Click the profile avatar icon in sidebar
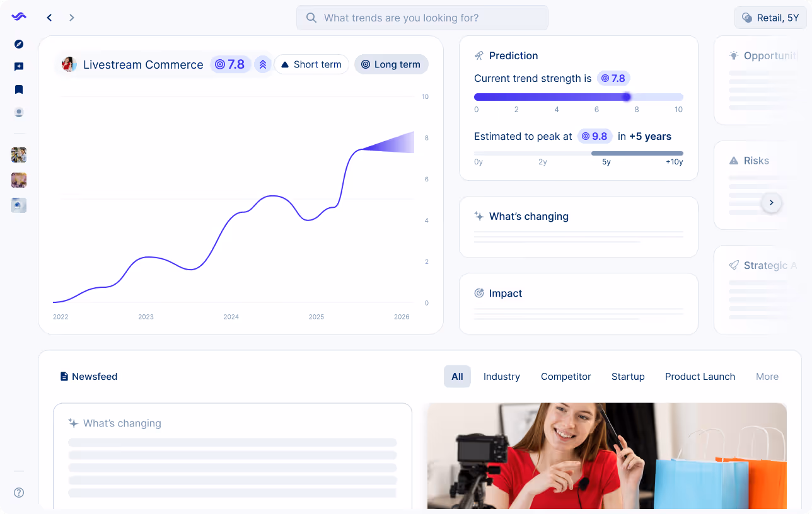Screen dimensions: 812x514 18,112
